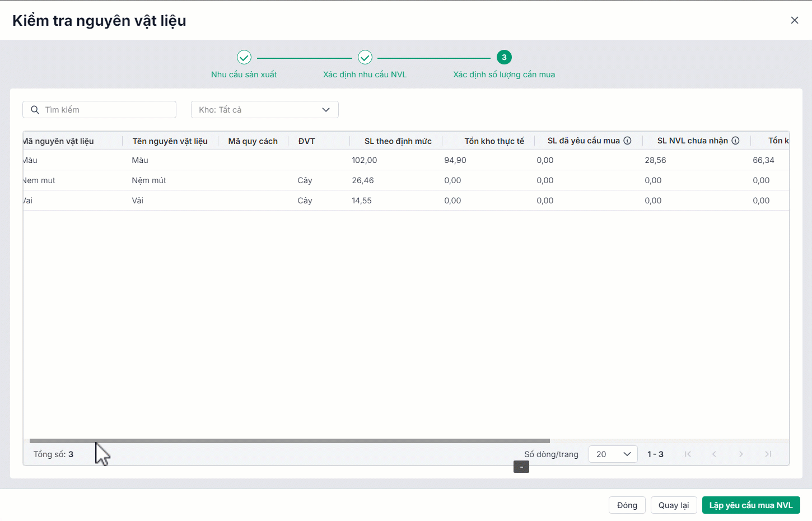Click info icon beside SL đã yêu cầu mua

tap(627, 141)
